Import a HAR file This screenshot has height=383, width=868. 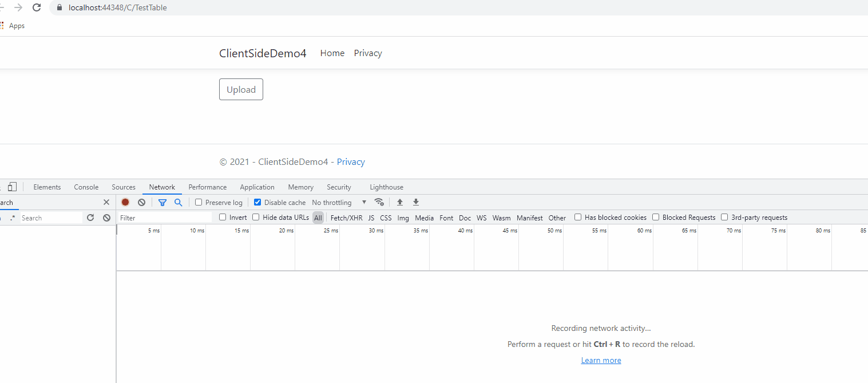pos(399,202)
